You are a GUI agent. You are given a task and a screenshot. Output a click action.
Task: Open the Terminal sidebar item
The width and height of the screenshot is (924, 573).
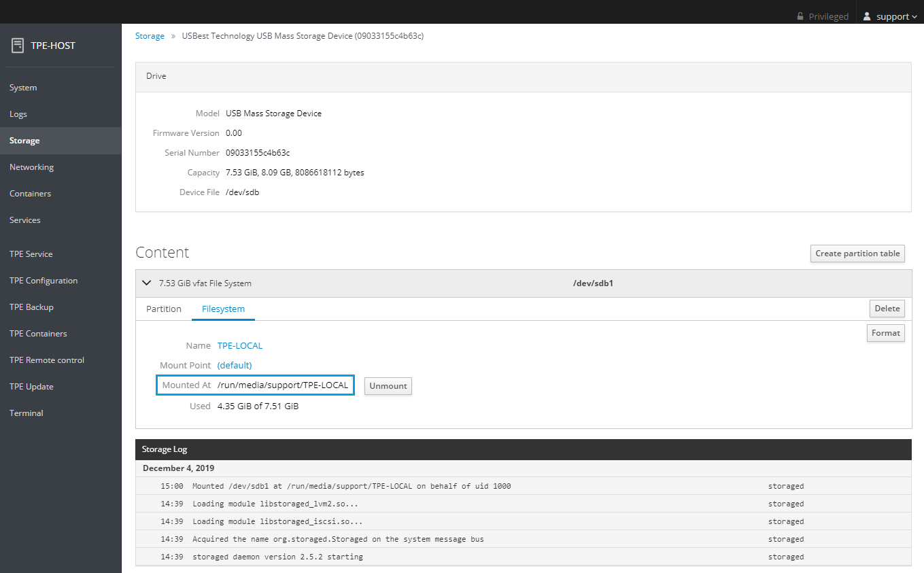tap(27, 413)
